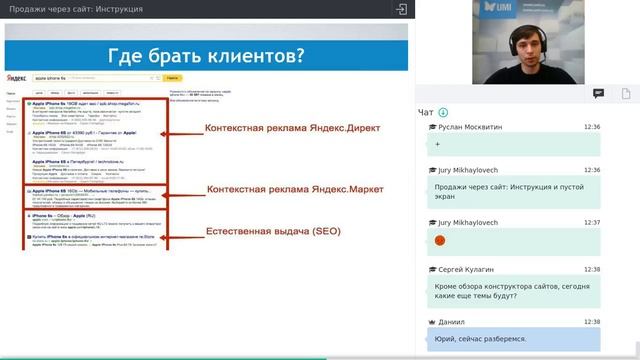Viewport: 640px width, 360px height.
Task: Click the 12:36 timestamp beside Руслан Москвитин
Action: click(x=592, y=127)
